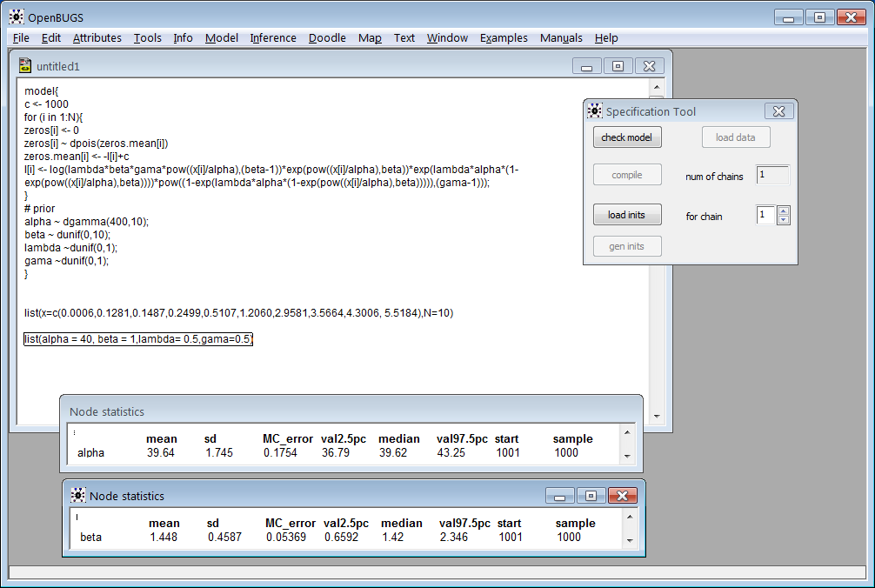Click the word "model{" in the editor
Image resolution: width=875 pixels, height=588 pixels.
41,91
